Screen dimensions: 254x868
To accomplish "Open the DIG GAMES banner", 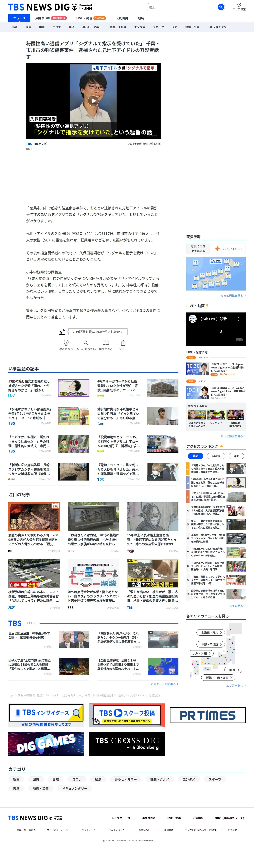I will [x=46, y=744].
